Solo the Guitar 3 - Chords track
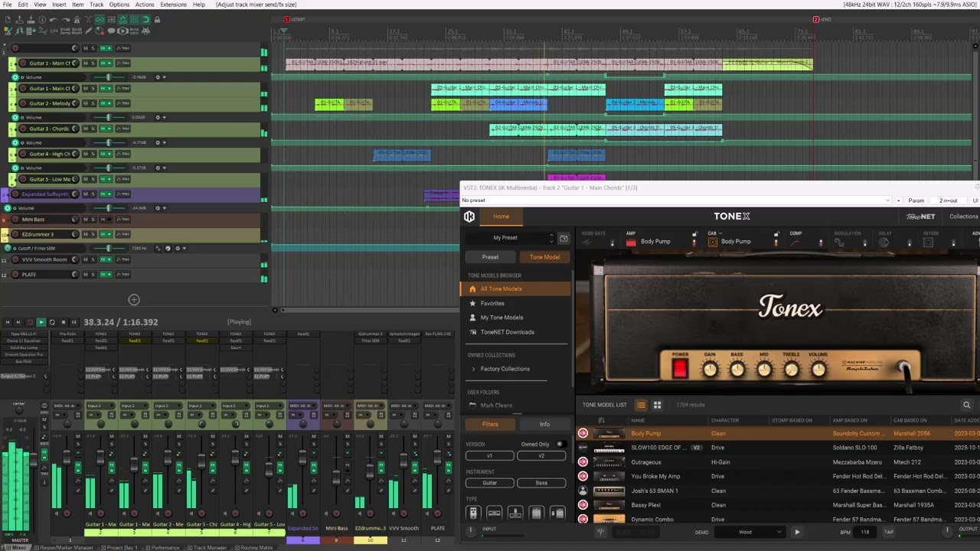The height and width of the screenshot is (551, 980). (93, 129)
